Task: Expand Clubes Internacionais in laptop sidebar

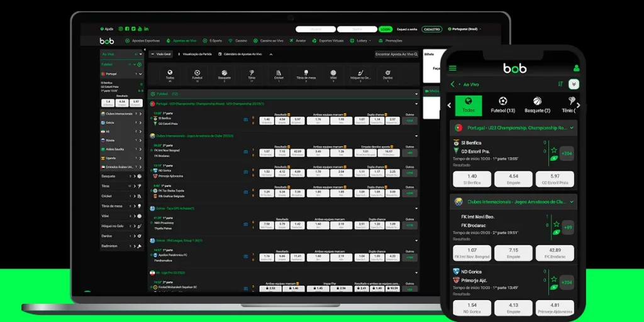Action: [x=142, y=114]
